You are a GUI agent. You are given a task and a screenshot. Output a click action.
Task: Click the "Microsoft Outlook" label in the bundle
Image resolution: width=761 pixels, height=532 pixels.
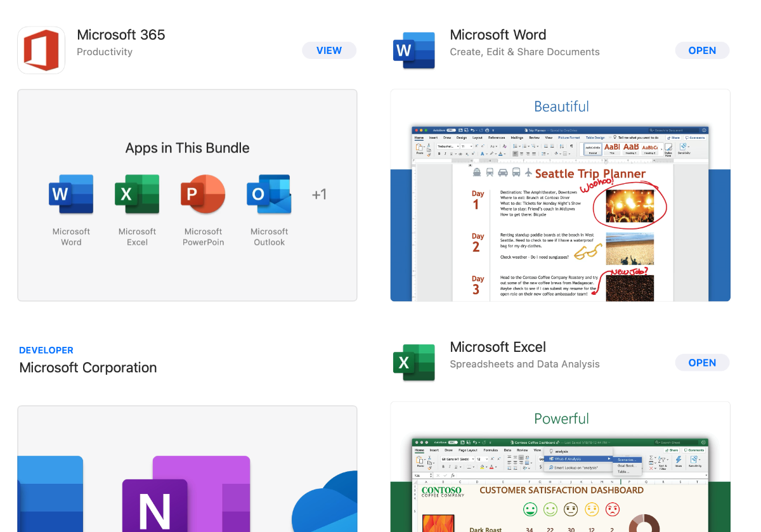269,237
